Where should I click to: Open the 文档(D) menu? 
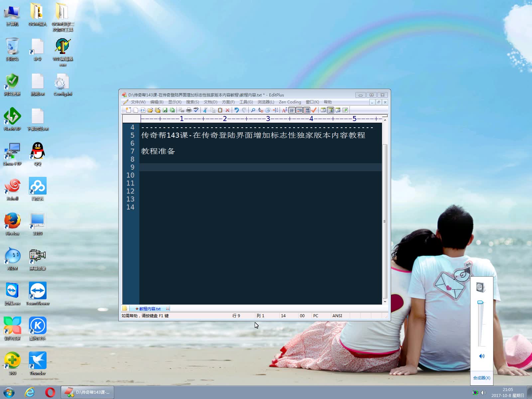(210, 102)
